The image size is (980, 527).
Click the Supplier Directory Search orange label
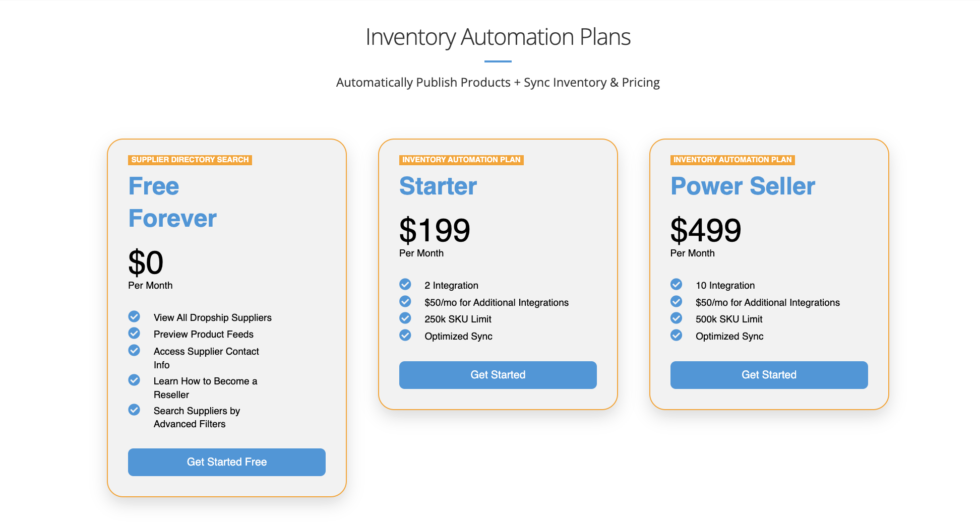coord(190,160)
